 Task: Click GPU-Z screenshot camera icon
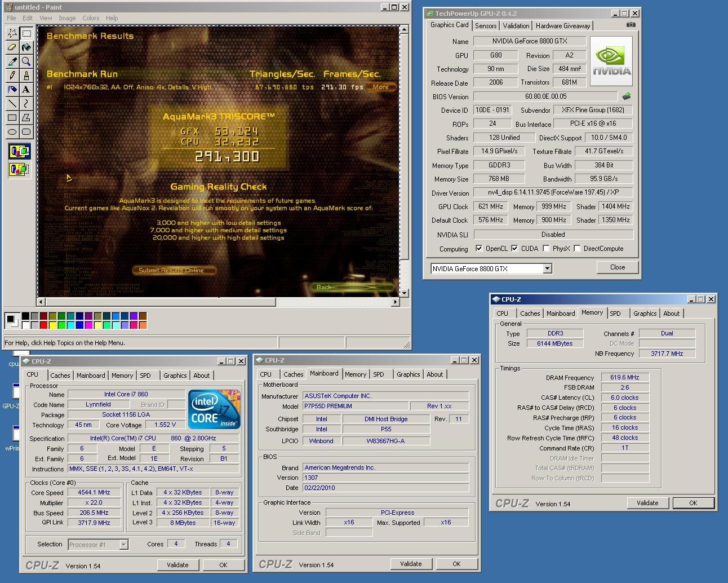pyautogui.click(x=631, y=24)
